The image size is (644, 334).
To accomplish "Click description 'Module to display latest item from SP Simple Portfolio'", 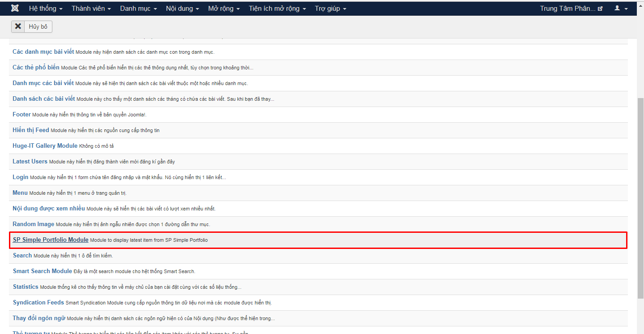I will tap(149, 240).
